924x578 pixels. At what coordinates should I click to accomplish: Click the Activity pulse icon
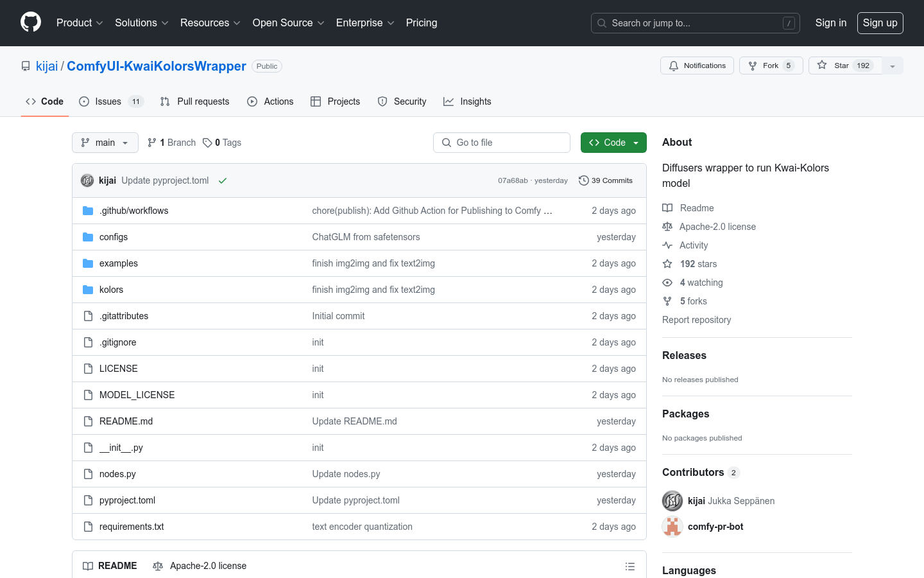pos(667,245)
